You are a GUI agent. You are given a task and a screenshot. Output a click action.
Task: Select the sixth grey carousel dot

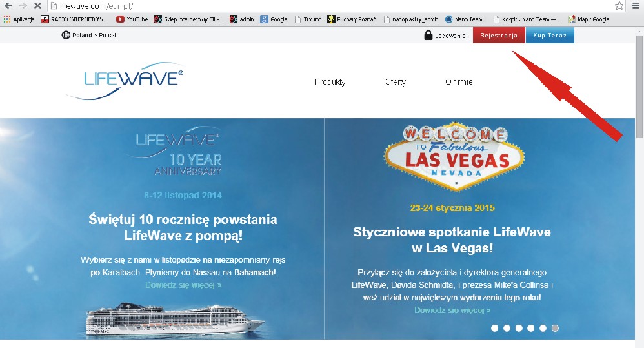[555, 328]
